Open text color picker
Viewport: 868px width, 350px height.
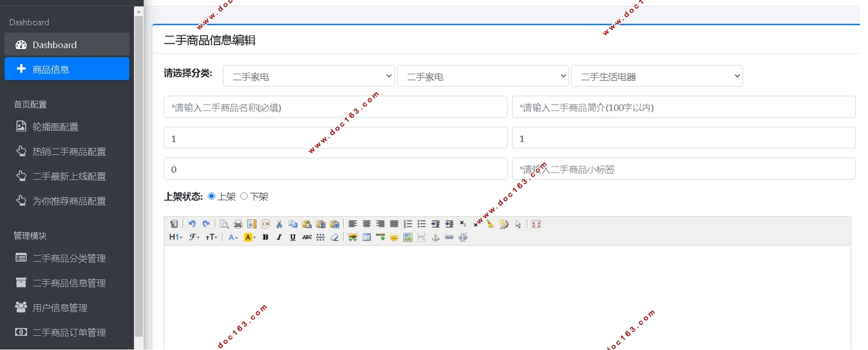[x=233, y=237]
